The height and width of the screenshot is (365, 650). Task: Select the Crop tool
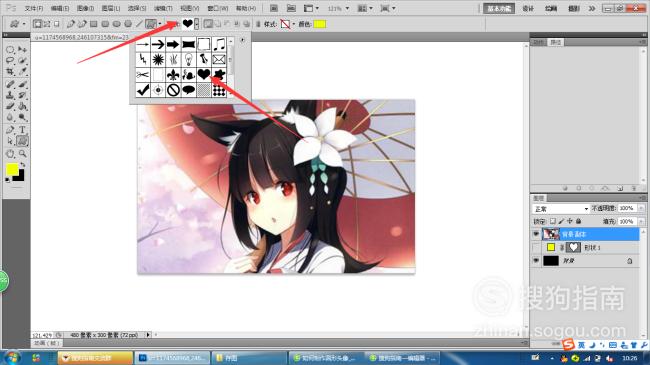[x=10, y=72]
